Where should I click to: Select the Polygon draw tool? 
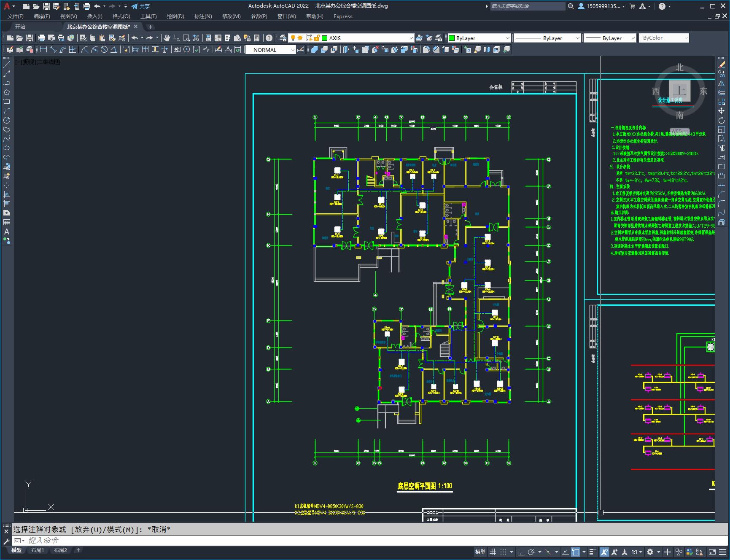click(7, 92)
